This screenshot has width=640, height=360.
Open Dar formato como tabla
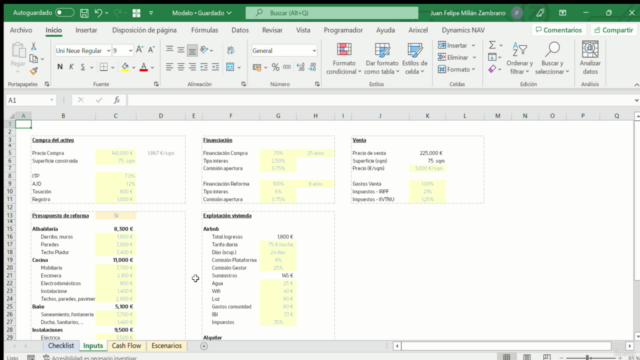[382, 59]
